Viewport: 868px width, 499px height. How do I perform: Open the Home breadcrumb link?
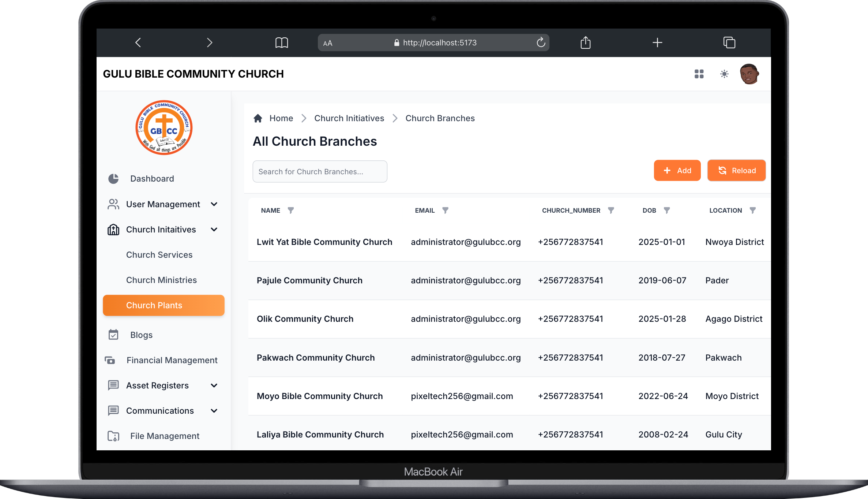[x=281, y=118]
